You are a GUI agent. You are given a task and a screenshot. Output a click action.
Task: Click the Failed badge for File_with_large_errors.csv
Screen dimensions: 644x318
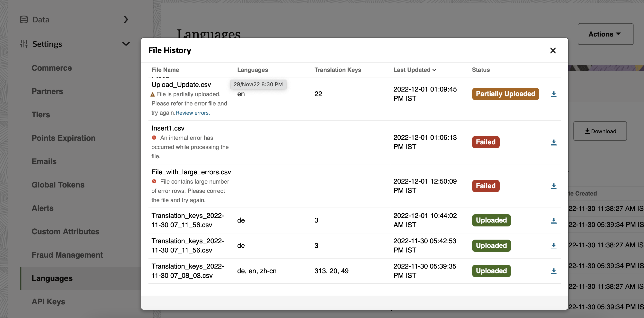[x=486, y=186]
